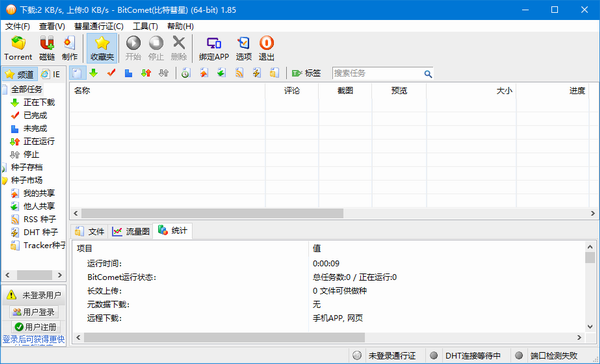
Task: Select RSS 种子 in sidebar tree
Action: pos(40,219)
